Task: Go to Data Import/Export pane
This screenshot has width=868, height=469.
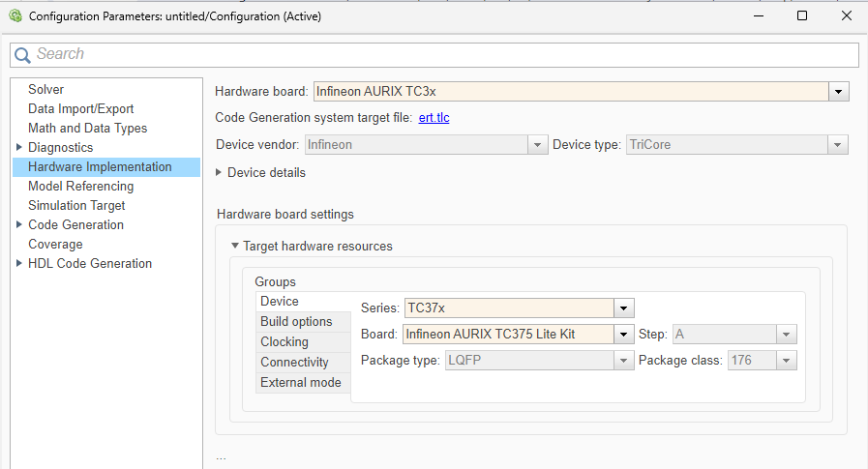Action: pos(81,108)
